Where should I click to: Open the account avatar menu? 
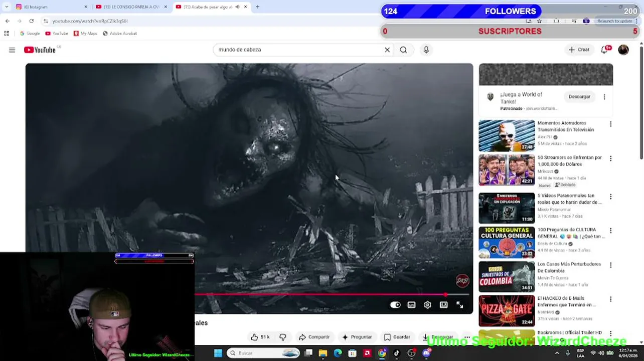[623, 50]
